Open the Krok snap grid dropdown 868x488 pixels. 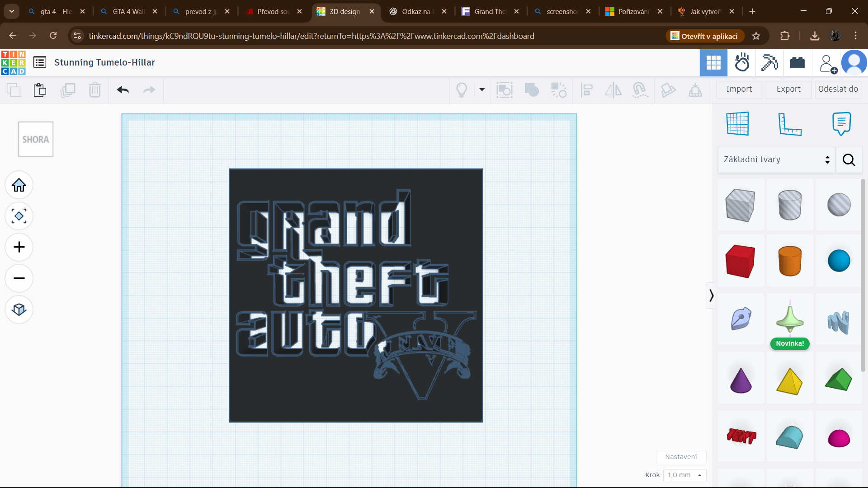click(x=684, y=475)
